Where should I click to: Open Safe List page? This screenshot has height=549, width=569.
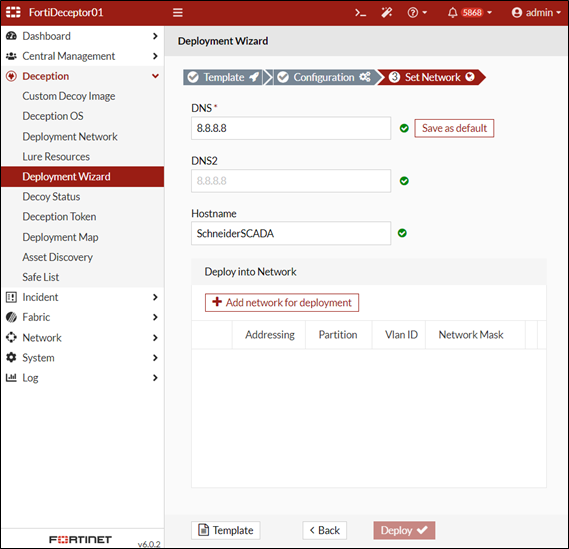[41, 277]
